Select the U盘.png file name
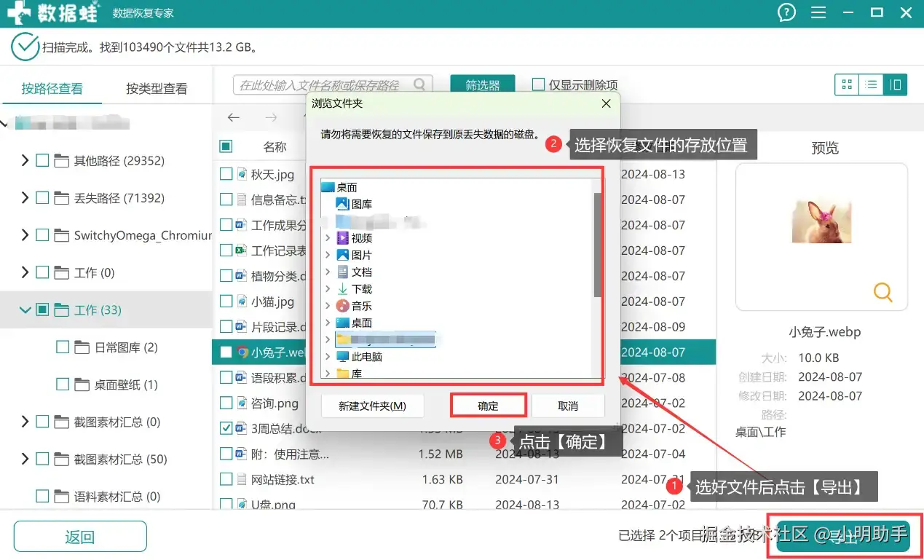 coord(273,504)
